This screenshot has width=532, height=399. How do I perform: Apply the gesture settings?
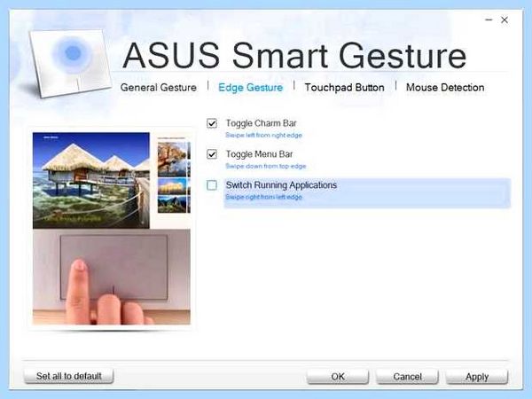click(x=477, y=377)
